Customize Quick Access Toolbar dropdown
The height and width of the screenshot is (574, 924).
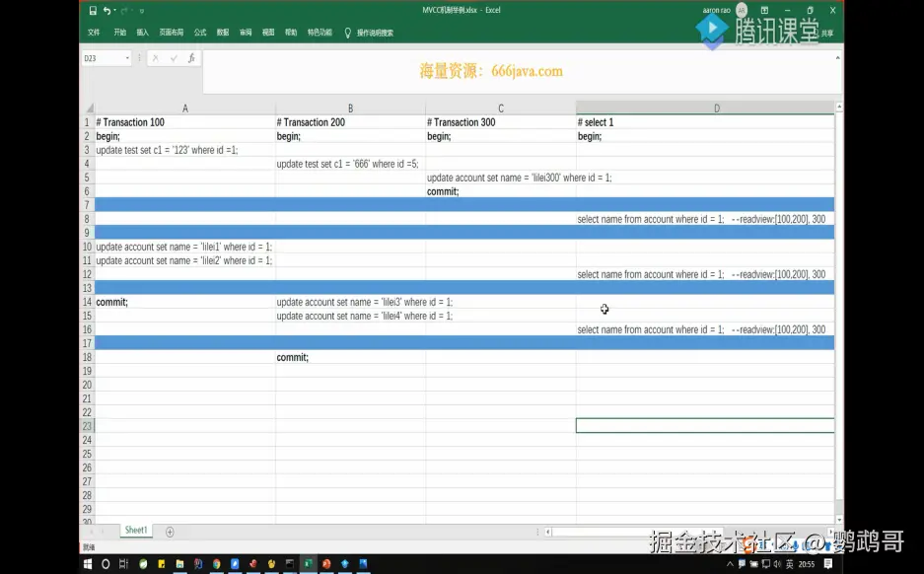point(141,11)
